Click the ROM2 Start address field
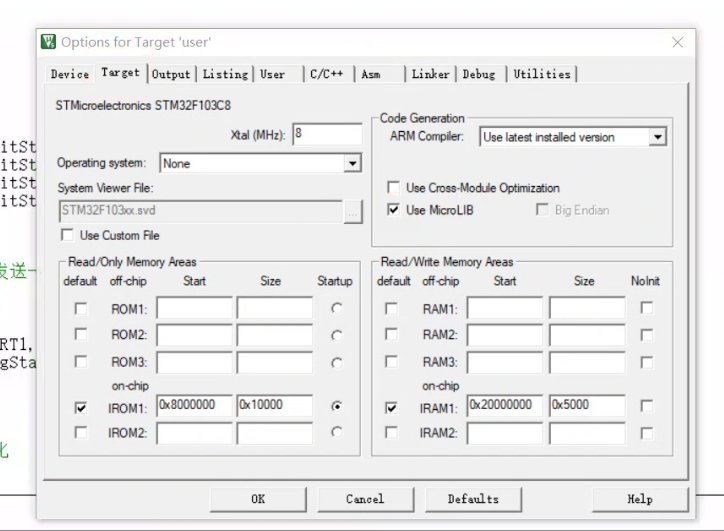This screenshot has height=531, width=724. tap(194, 335)
